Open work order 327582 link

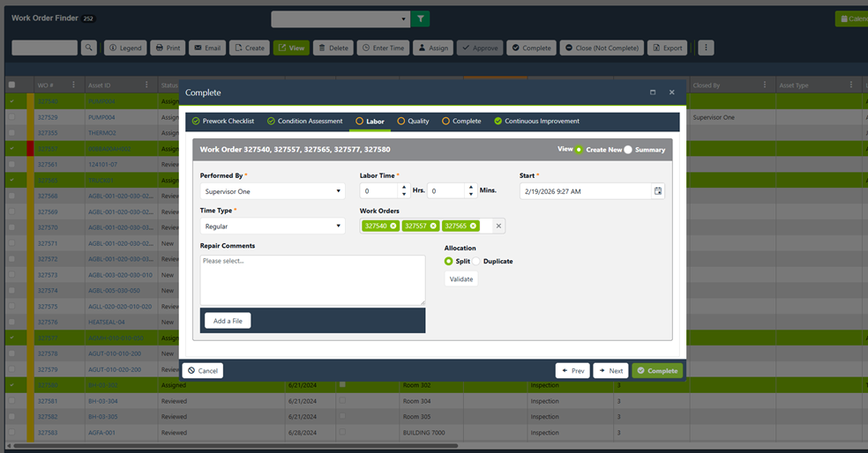pos(48,417)
